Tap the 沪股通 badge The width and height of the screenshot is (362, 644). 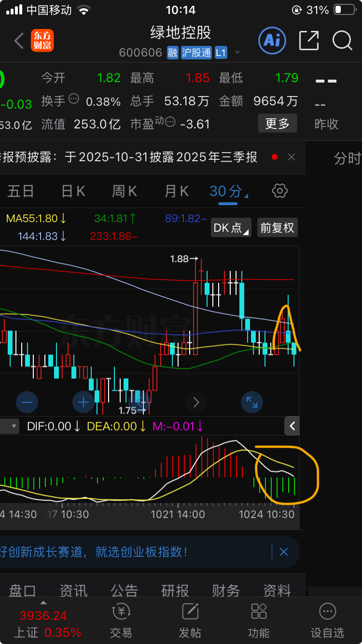click(x=196, y=53)
